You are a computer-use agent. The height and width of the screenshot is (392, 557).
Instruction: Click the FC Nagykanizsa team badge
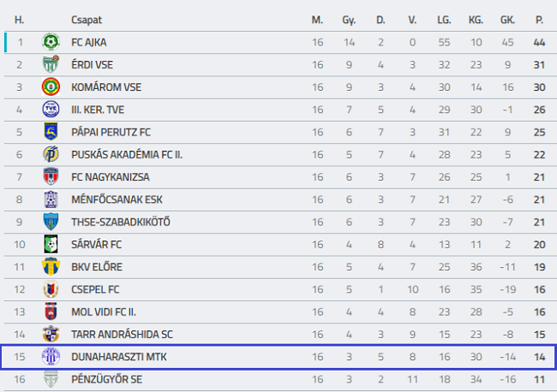(51, 176)
